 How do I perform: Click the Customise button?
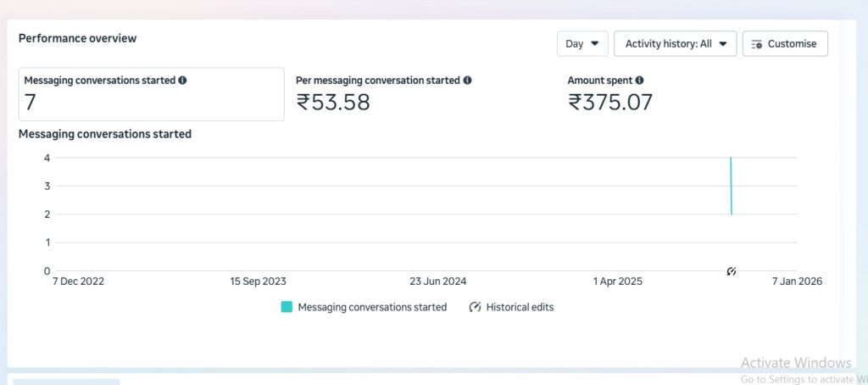coord(785,43)
